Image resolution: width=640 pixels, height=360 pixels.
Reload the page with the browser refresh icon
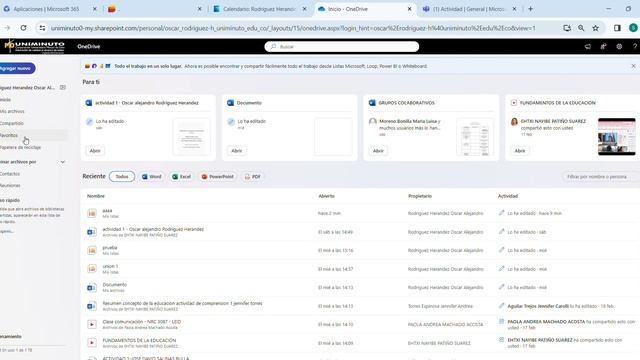(x=23, y=28)
